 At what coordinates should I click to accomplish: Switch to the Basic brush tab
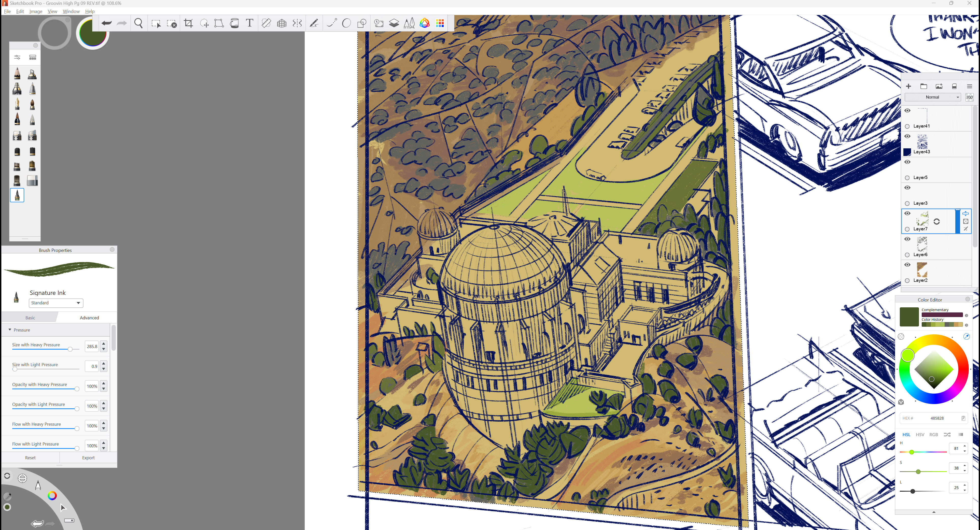pyautogui.click(x=30, y=318)
